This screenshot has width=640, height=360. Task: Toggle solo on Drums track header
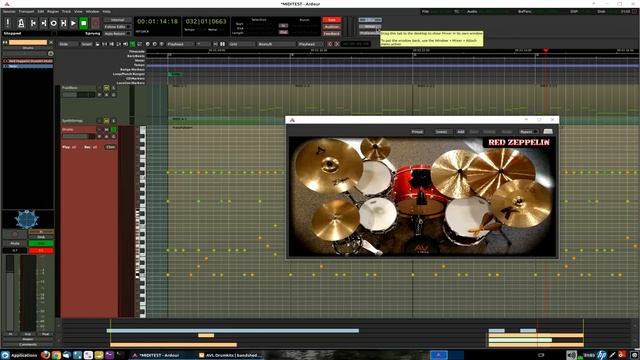pos(113,129)
